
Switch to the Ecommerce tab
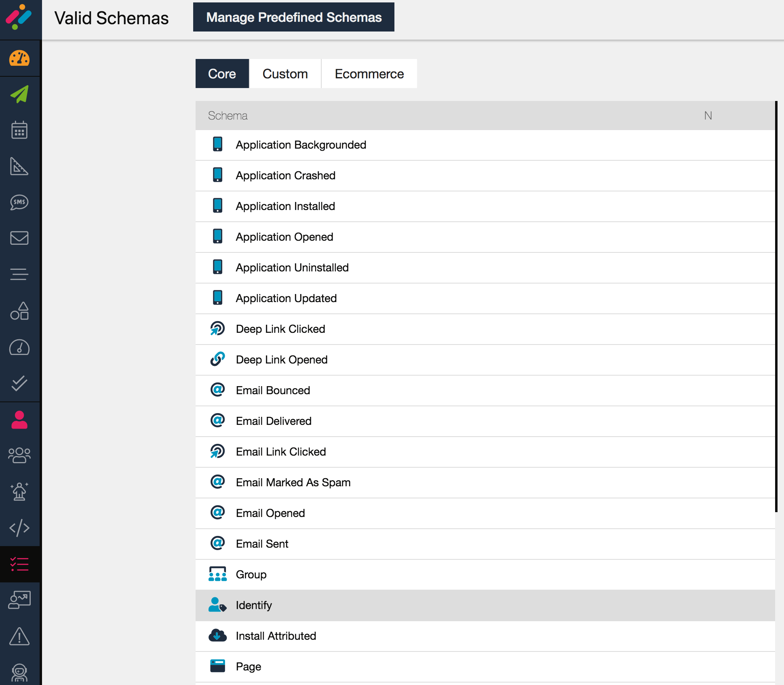(369, 74)
